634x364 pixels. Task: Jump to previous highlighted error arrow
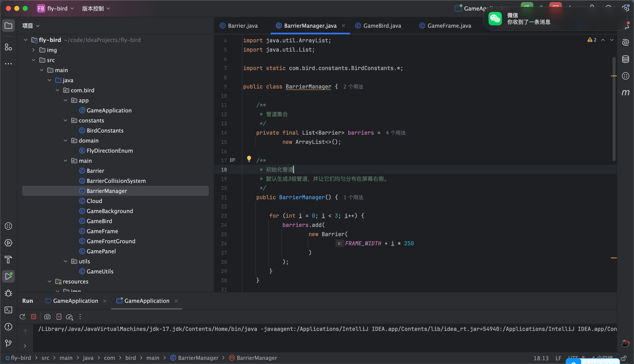[603, 40]
